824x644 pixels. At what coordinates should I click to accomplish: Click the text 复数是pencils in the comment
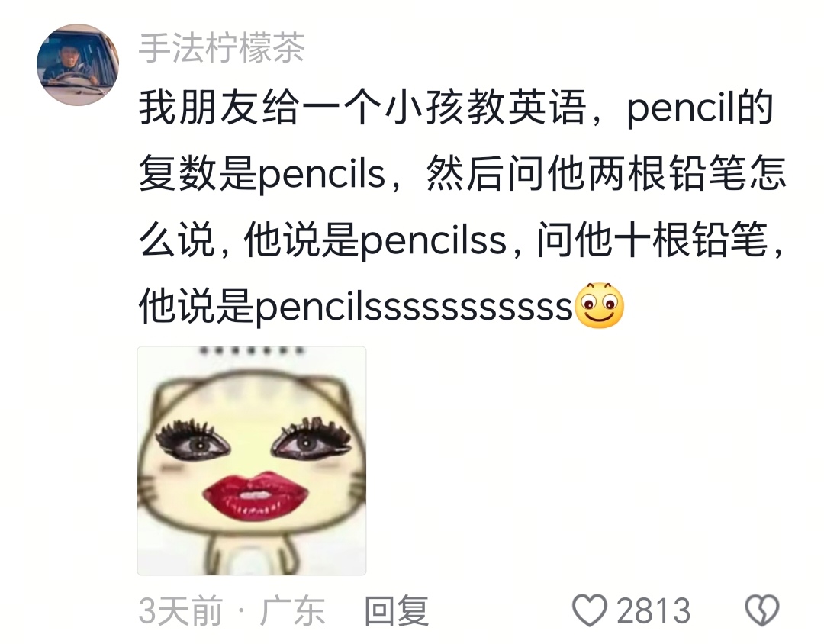[262, 175]
